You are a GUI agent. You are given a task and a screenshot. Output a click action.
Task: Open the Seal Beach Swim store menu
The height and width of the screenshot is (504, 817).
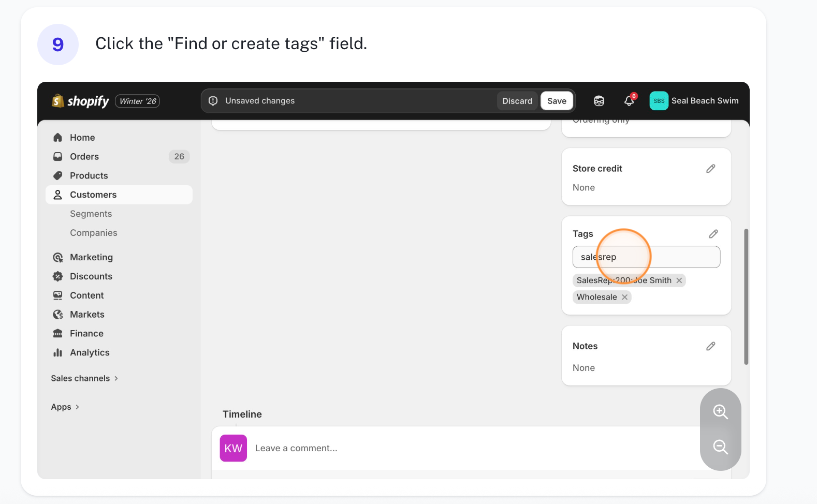(x=694, y=101)
